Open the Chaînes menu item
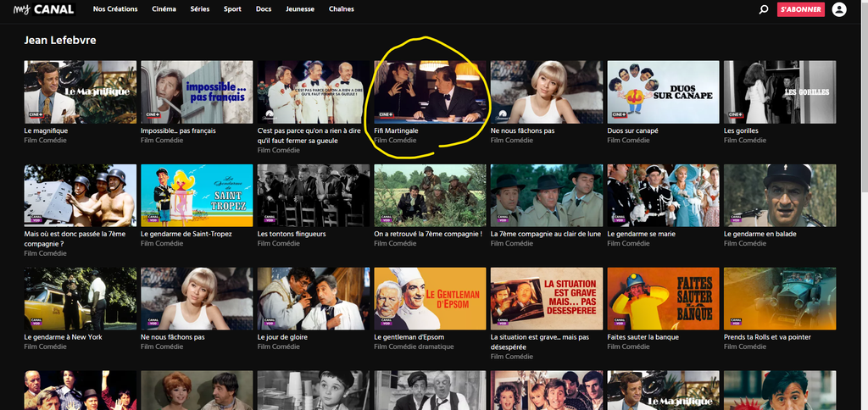This screenshot has height=410, width=868. pyautogui.click(x=341, y=8)
